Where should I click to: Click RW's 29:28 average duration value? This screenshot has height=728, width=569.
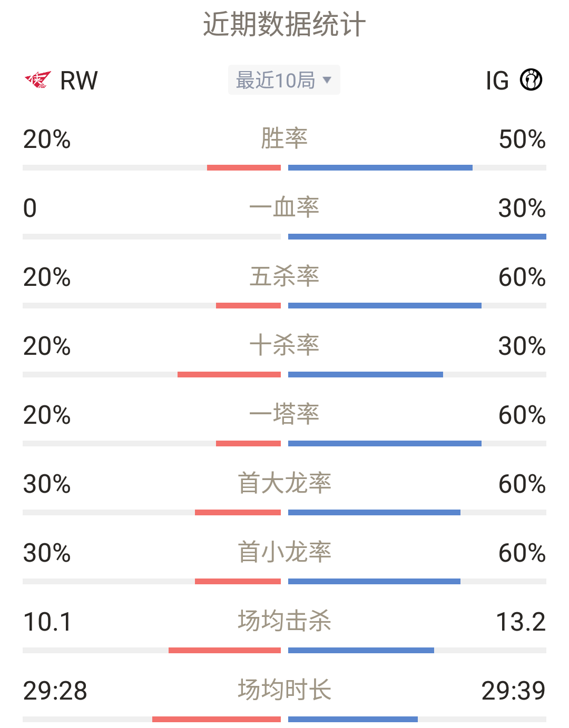(x=55, y=691)
